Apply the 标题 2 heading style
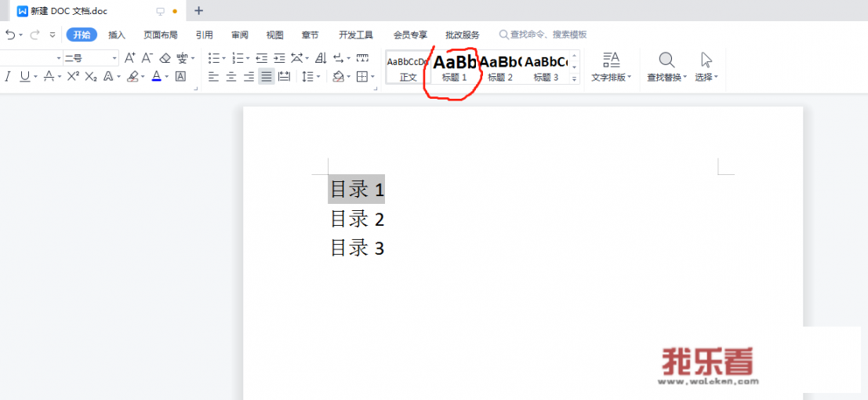868x400 pixels. coord(500,67)
